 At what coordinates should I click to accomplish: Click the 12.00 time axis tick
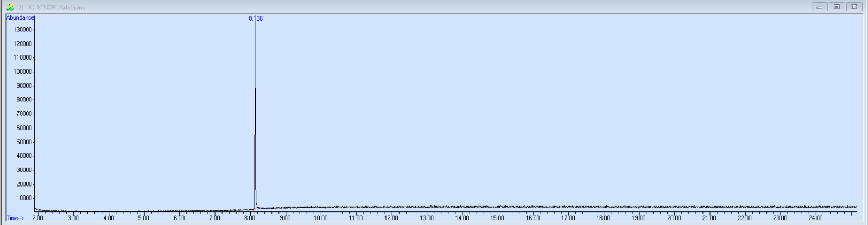point(391,218)
